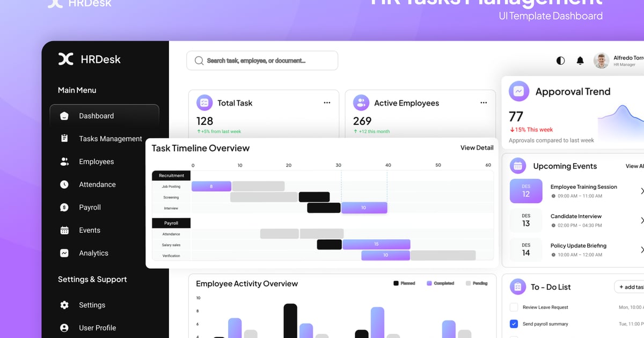Select the Payroll group label in timeline
The width and height of the screenshot is (644, 338).
(171, 223)
